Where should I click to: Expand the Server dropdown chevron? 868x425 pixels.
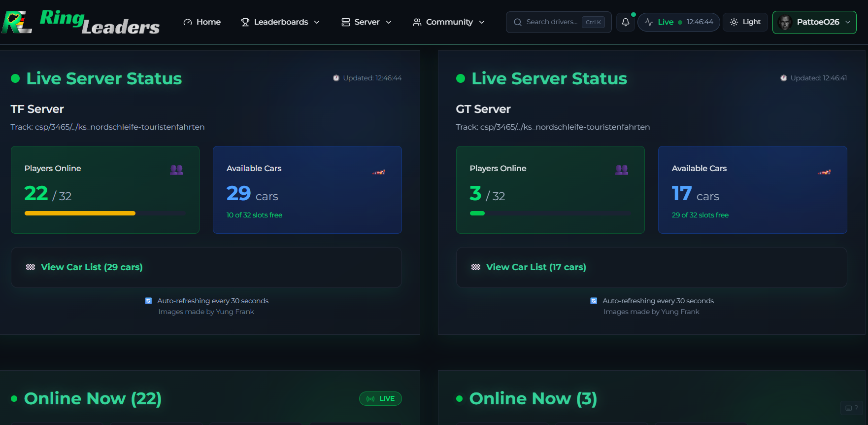389,22
